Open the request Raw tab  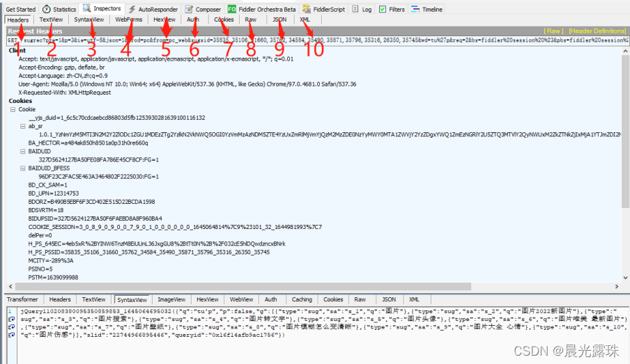(x=251, y=19)
